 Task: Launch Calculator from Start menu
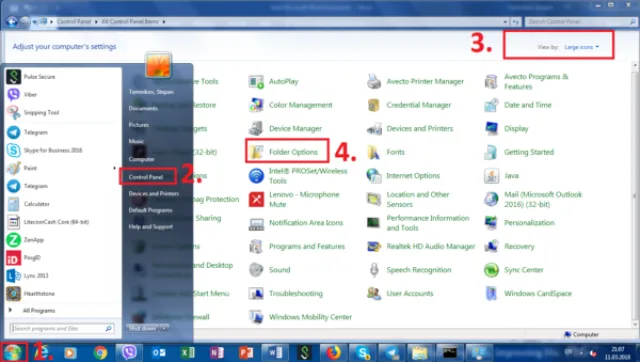[62, 204]
